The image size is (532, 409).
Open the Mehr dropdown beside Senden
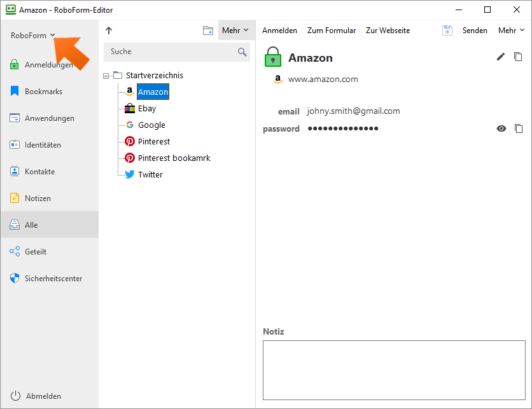tap(511, 31)
